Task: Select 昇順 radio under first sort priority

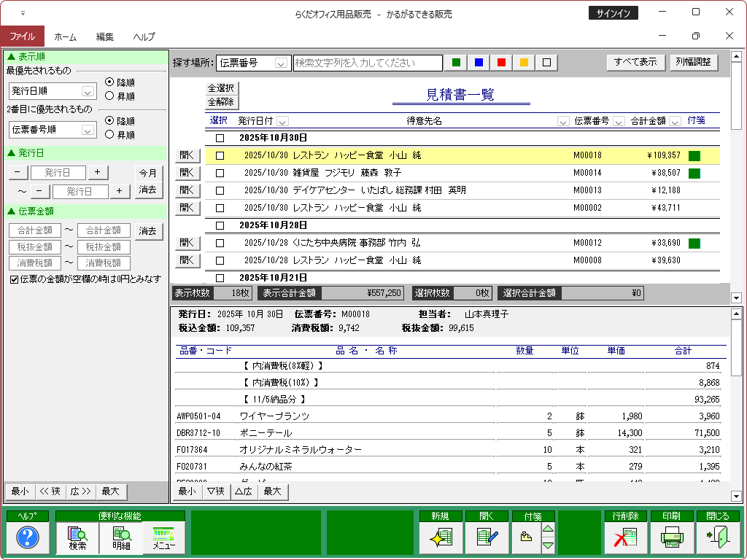Action: click(110, 95)
